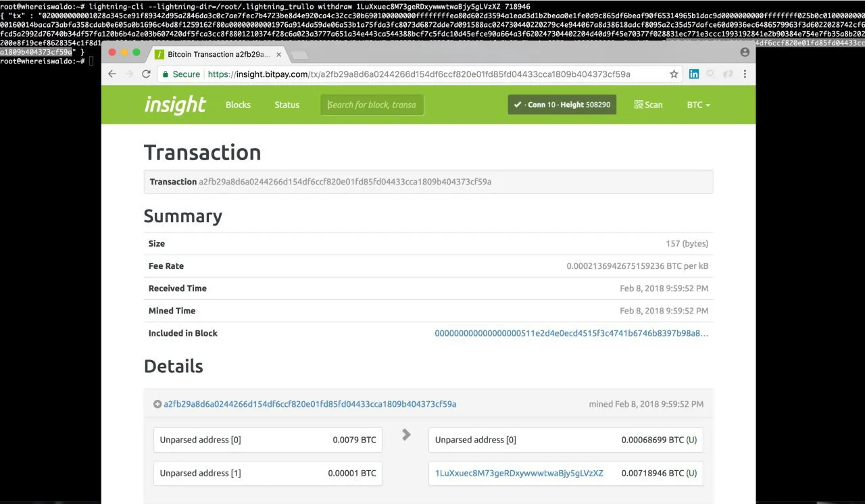
Task: Click the Mined Time value
Action: click(664, 311)
